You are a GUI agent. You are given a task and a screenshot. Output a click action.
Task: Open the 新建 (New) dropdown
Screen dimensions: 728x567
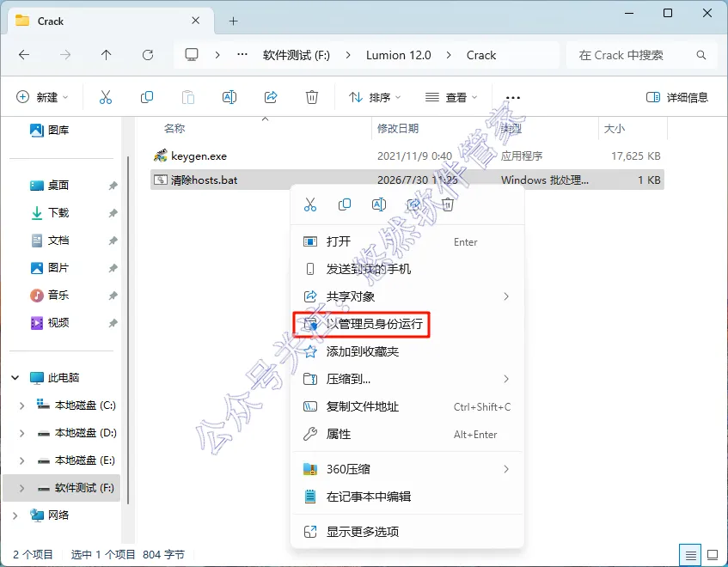tap(42, 97)
